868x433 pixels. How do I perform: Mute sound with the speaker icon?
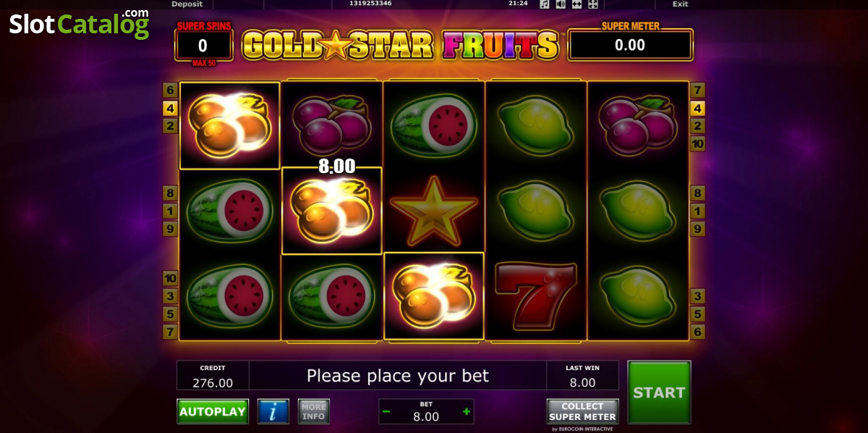coord(561,4)
